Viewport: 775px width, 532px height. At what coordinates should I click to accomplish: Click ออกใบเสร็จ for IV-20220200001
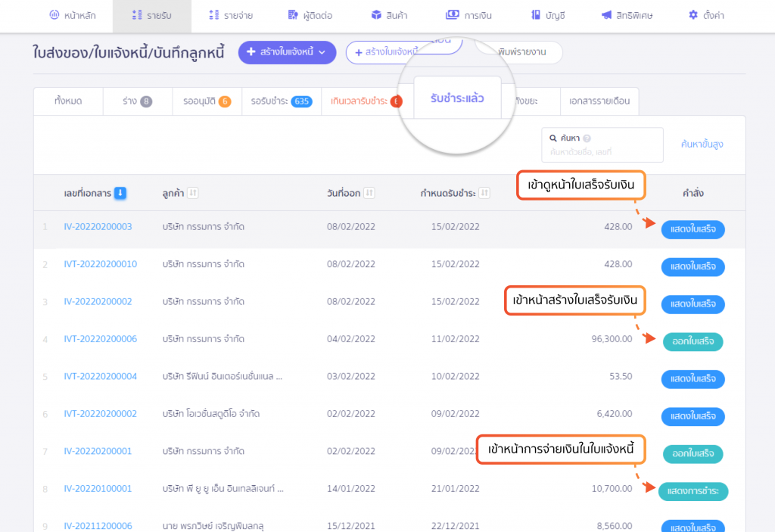click(x=693, y=454)
